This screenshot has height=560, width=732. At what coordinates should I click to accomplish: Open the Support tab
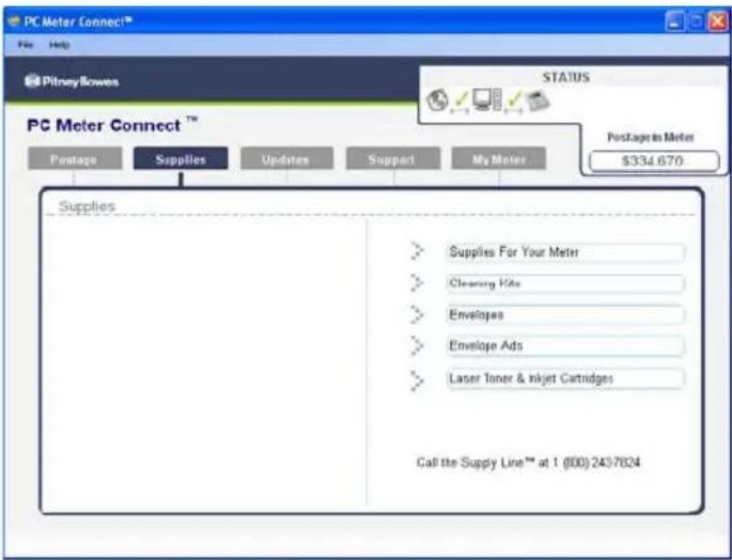coord(393,159)
